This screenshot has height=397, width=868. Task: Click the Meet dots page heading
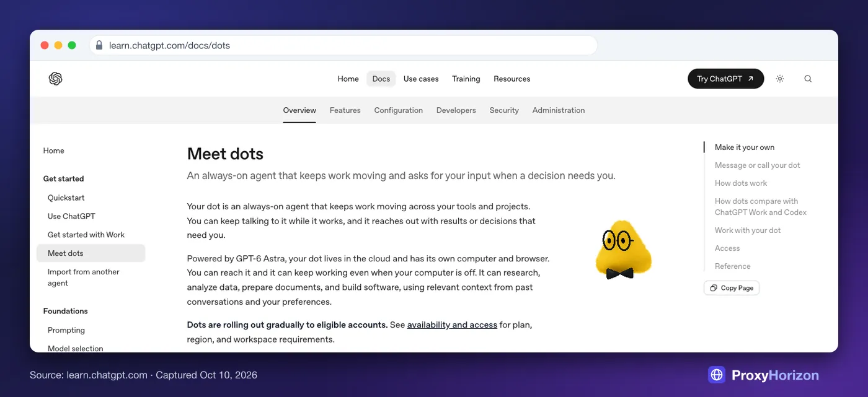(225, 154)
